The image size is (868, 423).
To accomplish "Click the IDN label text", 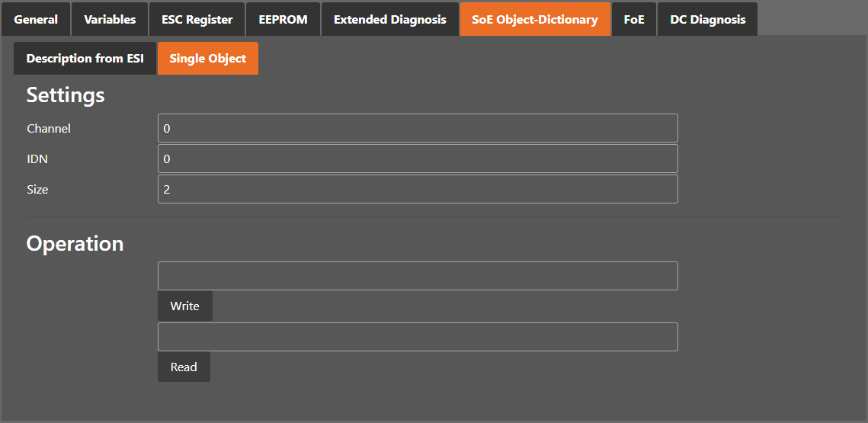I will click(x=37, y=159).
